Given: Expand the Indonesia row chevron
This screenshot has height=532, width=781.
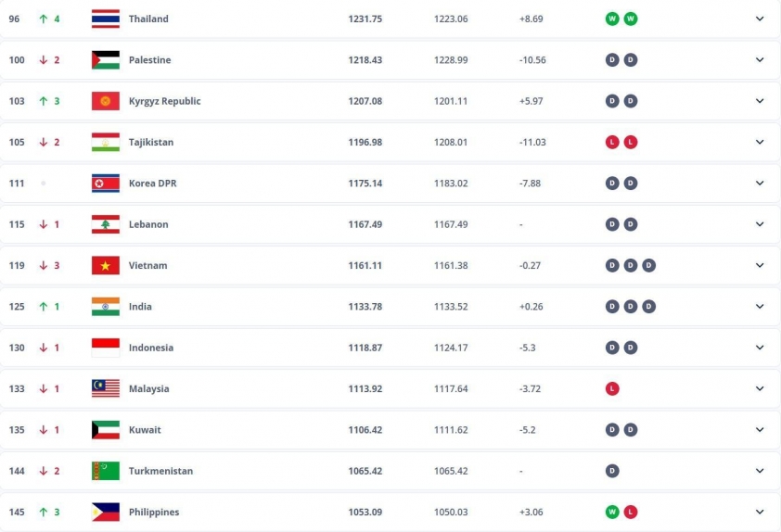Looking at the screenshot, I should coord(760,348).
